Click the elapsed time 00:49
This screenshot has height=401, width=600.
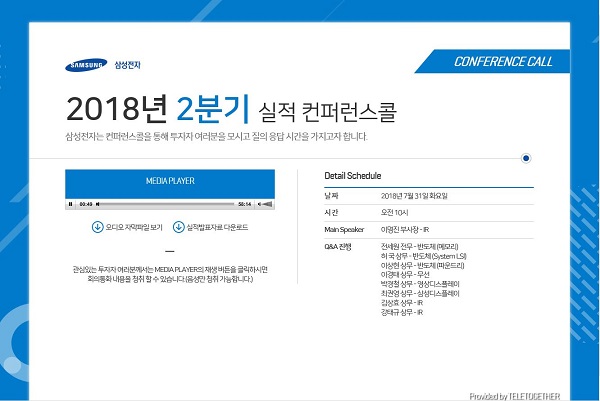click(x=86, y=204)
